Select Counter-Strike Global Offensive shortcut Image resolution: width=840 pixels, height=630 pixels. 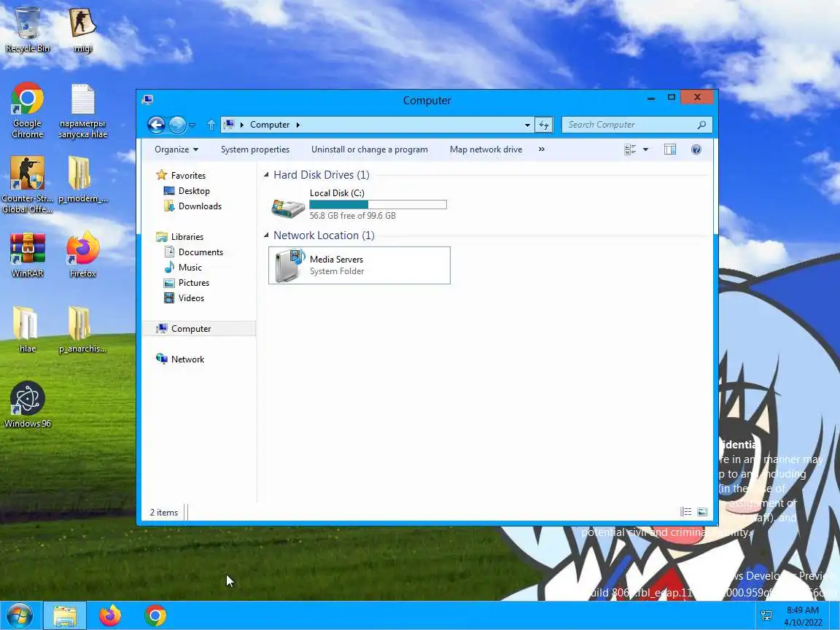tap(27, 184)
